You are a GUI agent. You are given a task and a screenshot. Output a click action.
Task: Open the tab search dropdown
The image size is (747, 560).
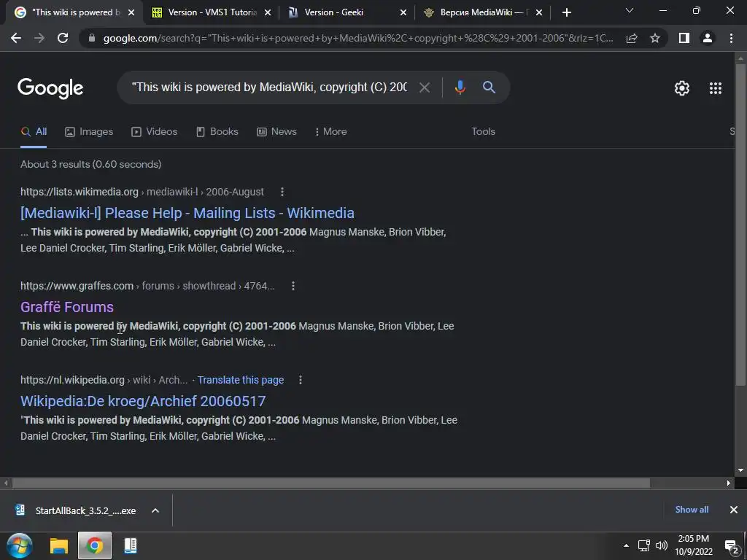click(x=630, y=10)
